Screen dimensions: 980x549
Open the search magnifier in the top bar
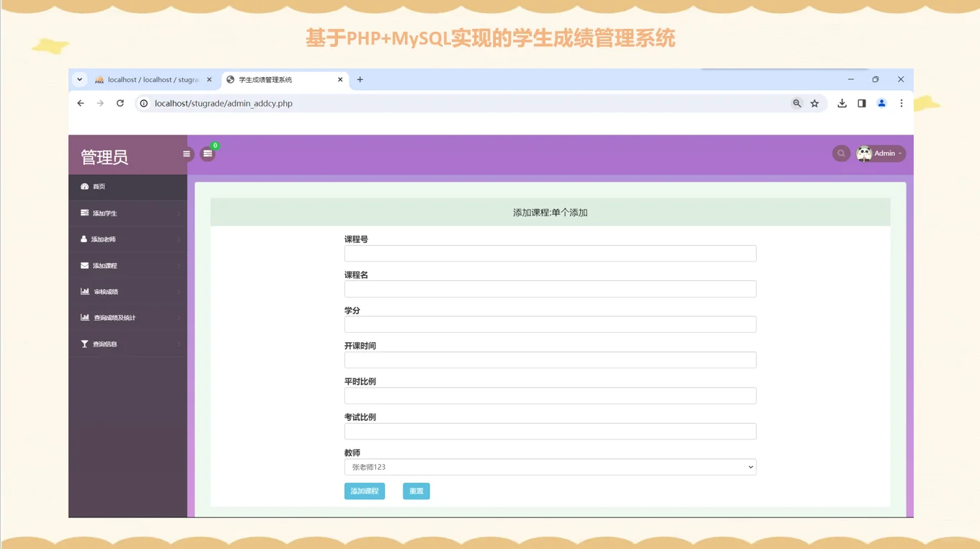point(840,153)
